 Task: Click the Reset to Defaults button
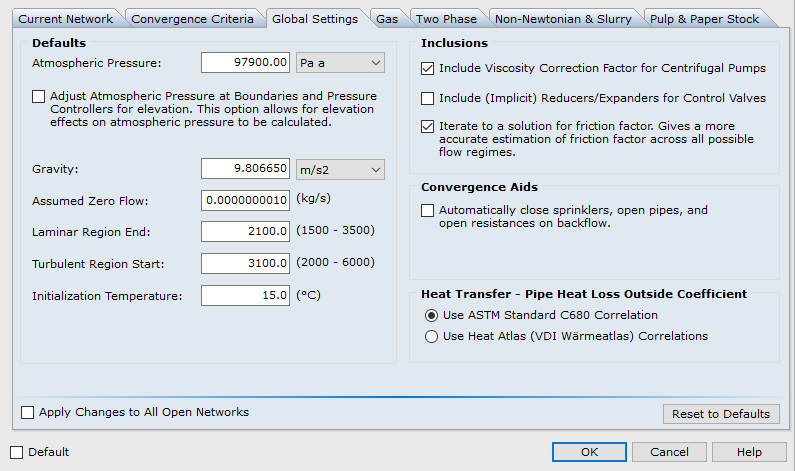tap(720, 414)
